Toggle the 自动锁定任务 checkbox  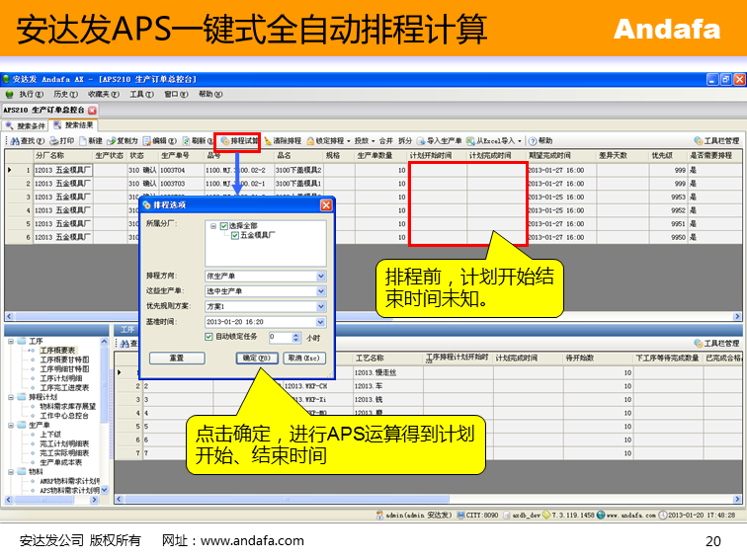pos(207,337)
